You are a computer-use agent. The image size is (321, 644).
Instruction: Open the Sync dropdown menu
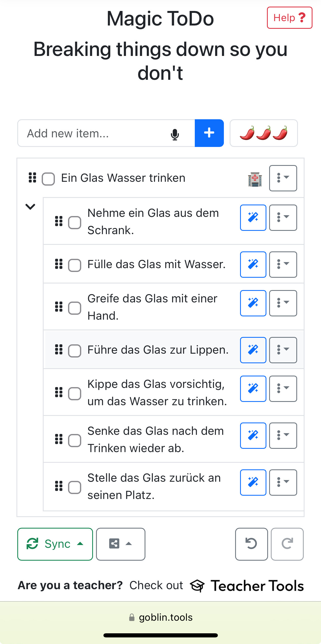pyautogui.click(x=55, y=544)
